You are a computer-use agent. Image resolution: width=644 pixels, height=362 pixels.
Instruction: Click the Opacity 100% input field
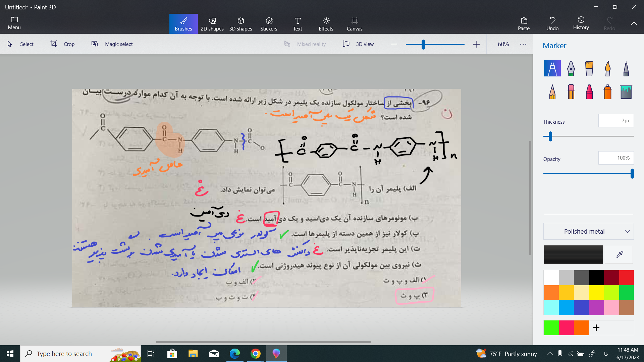[x=616, y=158]
